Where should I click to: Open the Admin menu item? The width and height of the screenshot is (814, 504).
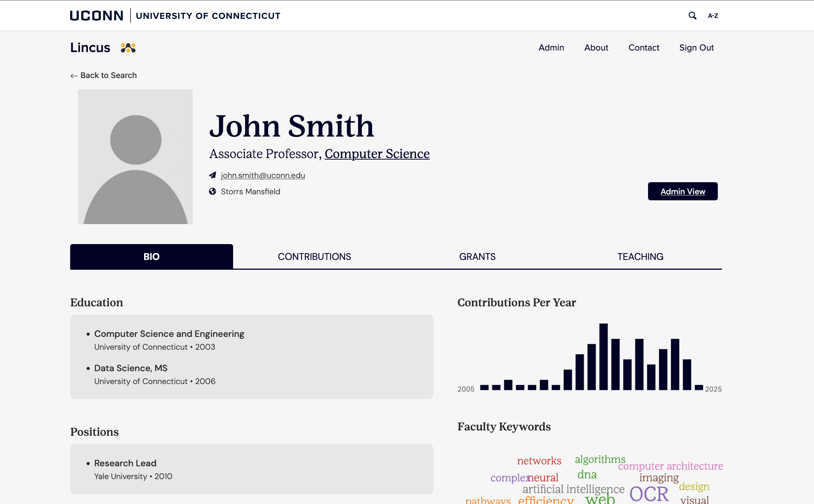(551, 48)
